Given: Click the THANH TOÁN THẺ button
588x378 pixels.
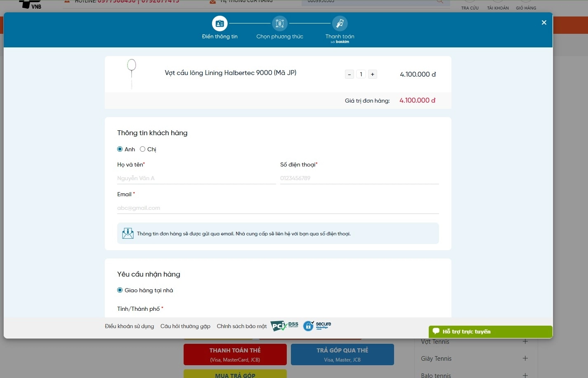Looking at the screenshot, I should [235, 355].
